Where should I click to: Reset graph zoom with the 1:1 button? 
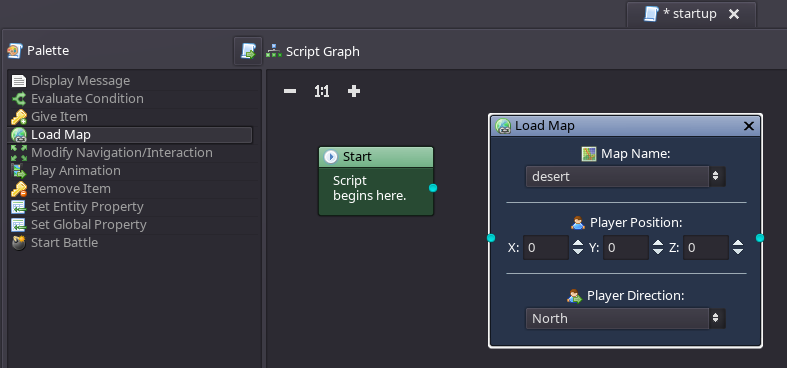(x=322, y=91)
